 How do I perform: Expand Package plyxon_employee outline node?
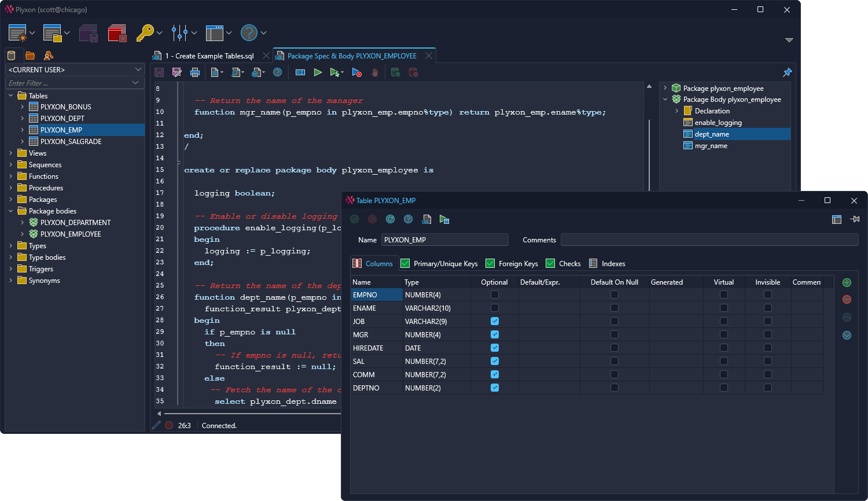coord(665,88)
